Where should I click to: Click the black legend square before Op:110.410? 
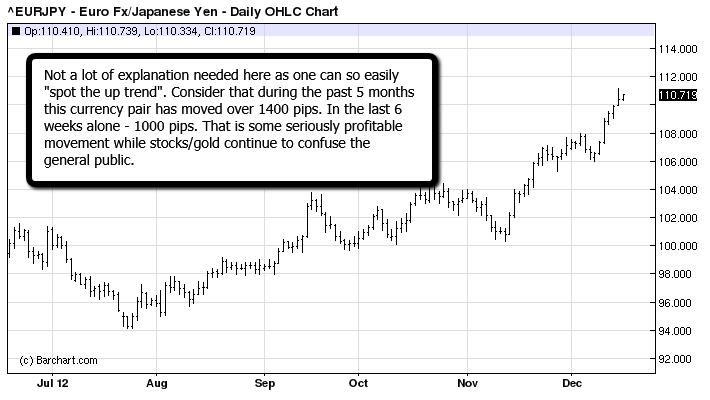coord(16,31)
